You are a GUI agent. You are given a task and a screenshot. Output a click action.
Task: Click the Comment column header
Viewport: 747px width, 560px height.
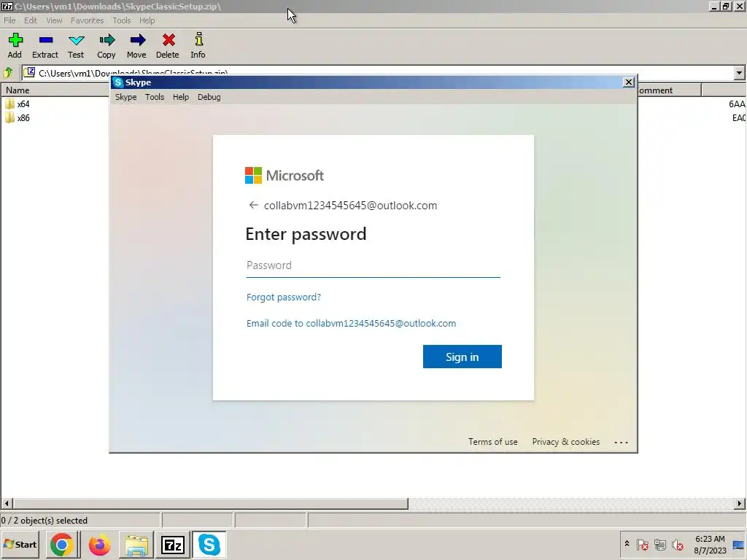[x=669, y=90]
